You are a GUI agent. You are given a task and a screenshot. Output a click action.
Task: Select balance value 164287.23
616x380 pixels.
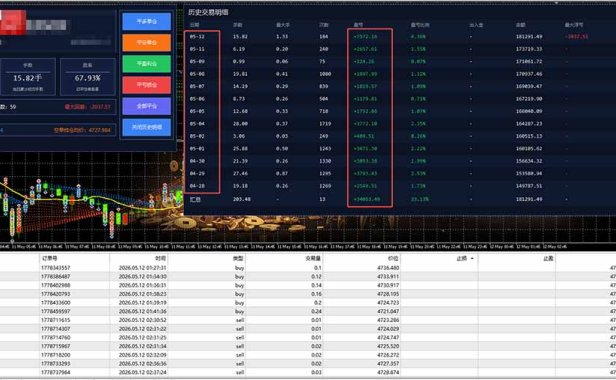(529, 124)
